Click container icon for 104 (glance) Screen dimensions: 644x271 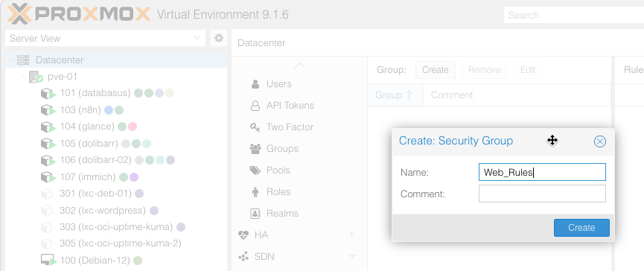pyautogui.click(x=48, y=127)
